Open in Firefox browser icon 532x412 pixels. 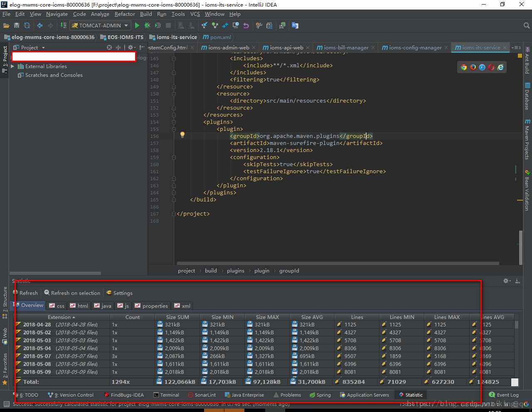click(473, 67)
